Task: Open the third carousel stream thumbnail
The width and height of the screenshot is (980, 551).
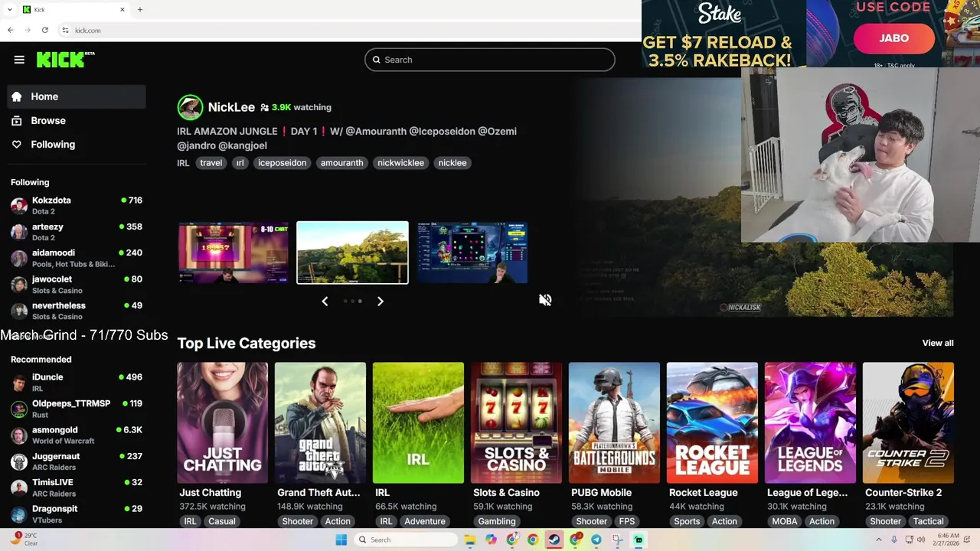Action: 472,253
